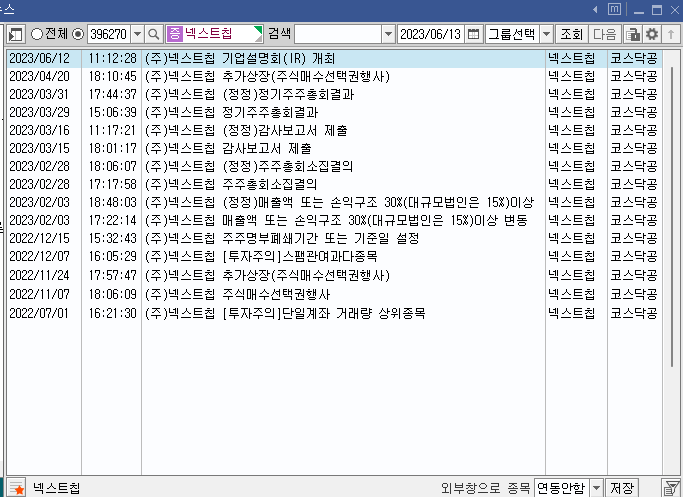Open the settings gear icon

652,34
